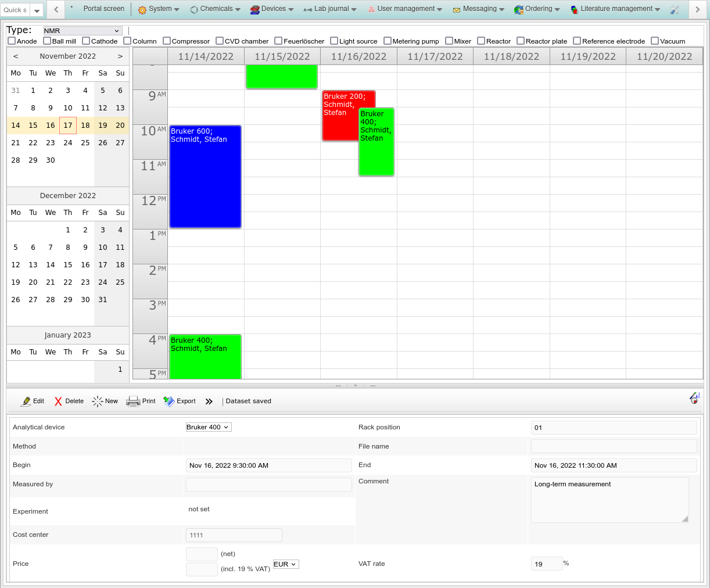Enable the Anode checkbox
The image size is (710, 588).
click(12, 41)
